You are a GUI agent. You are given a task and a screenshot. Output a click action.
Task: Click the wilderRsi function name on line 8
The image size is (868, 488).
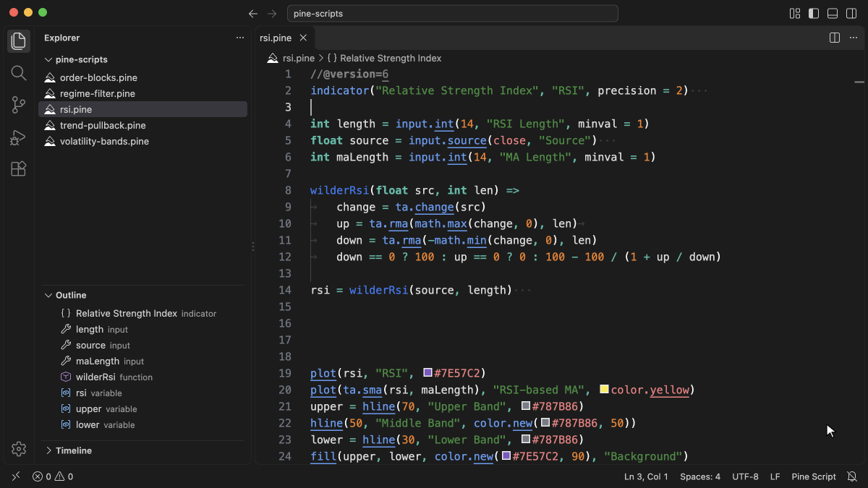(x=340, y=190)
